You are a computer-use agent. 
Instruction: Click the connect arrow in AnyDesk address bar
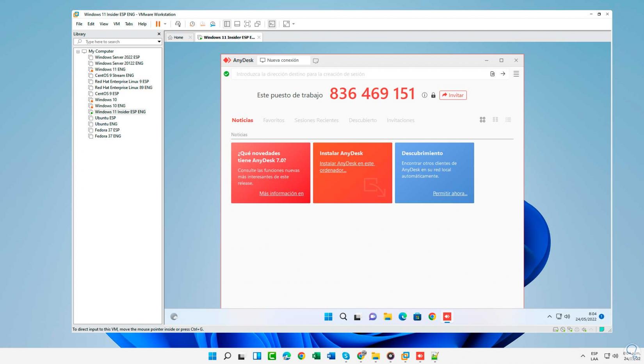pos(503,74)
